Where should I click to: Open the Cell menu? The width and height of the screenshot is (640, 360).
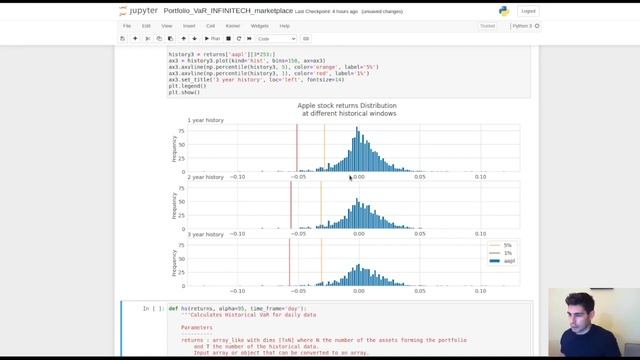[211, 26]
